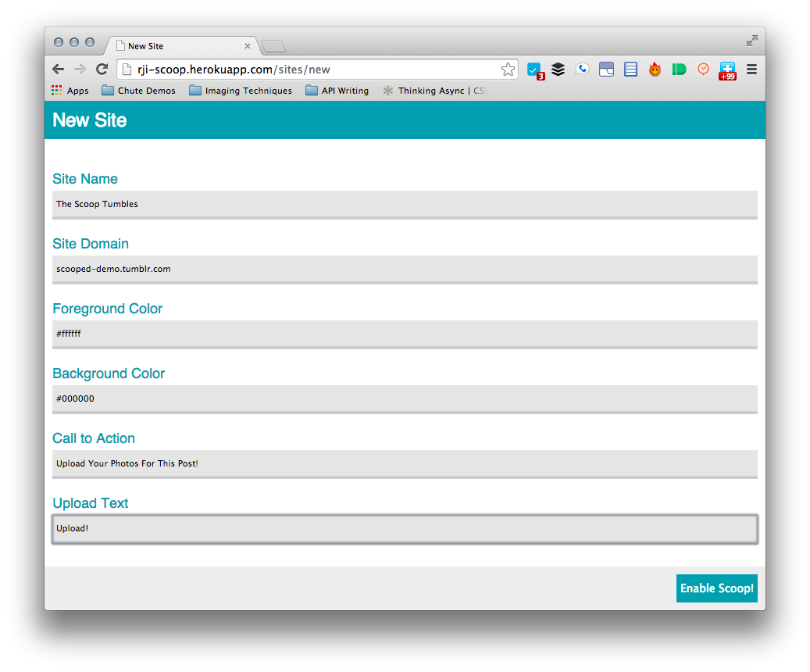The image size is (810, 672).
Task: Click the New Site page heading
Action: 89,120
